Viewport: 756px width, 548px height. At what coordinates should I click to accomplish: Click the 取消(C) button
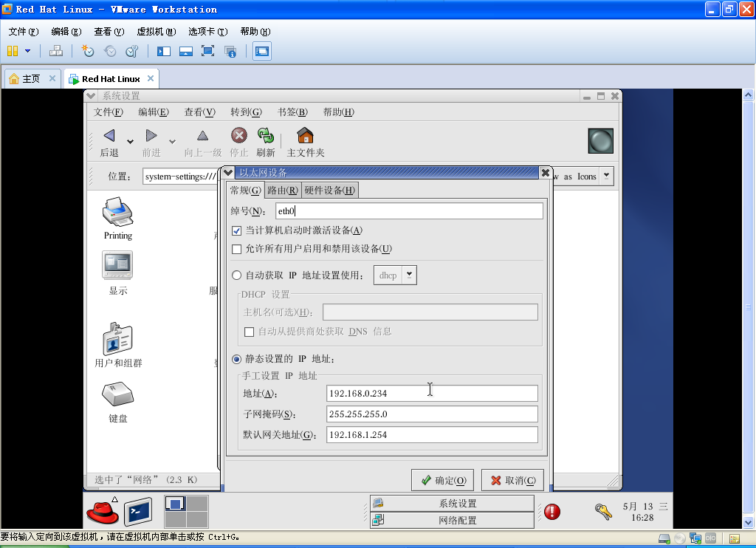tap(512, 481)
